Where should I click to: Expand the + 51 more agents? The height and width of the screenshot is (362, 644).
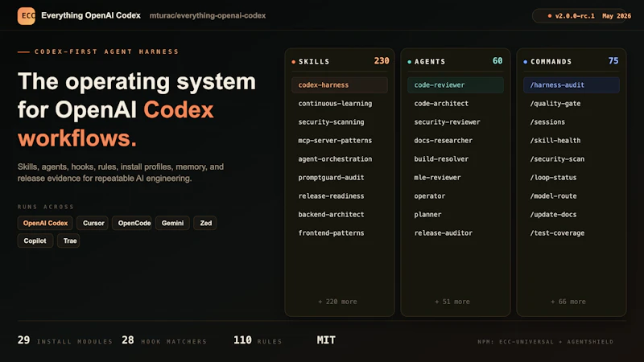pos(452,302)
